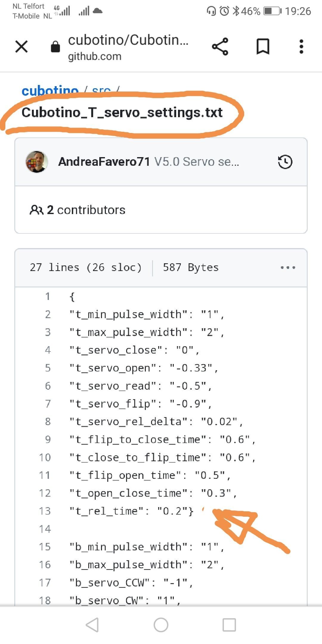Screen dimensions: 322x644
Task: Bookmark this GitHub page
Action: click(x=263, y=47)
